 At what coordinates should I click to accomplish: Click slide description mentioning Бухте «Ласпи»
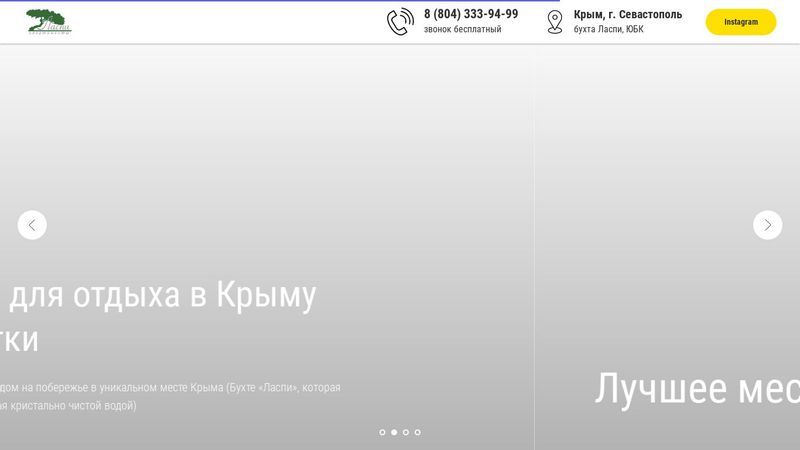pyautogui.click(x=170, y=387)
